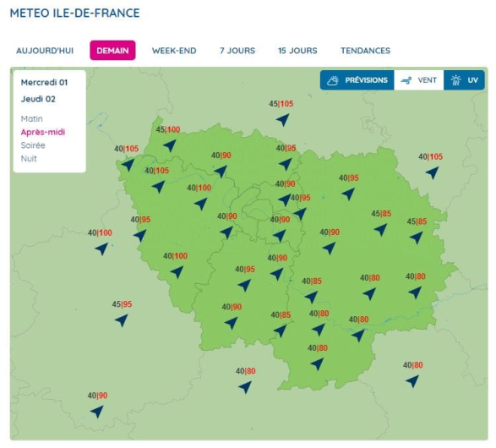Viewport: 496px width, 448px height.
Task: Click wind arrow below 40|105 far right
Action: point(432,172)
